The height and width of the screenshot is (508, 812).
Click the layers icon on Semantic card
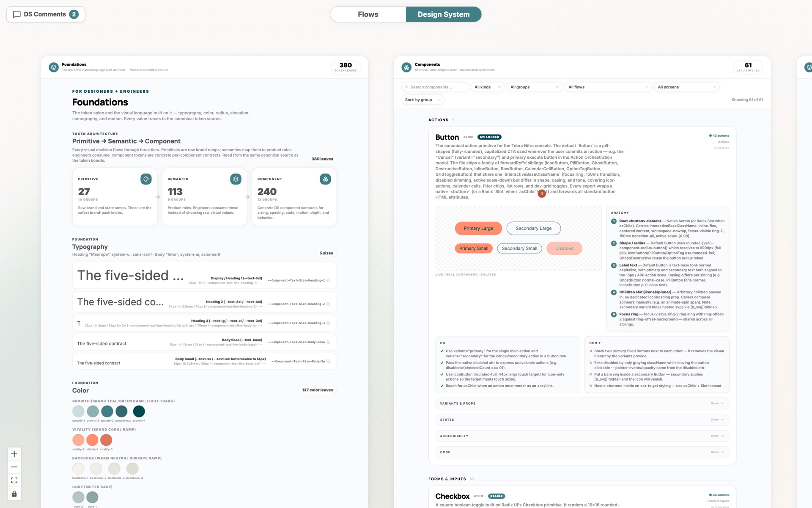tap(236, 179)
